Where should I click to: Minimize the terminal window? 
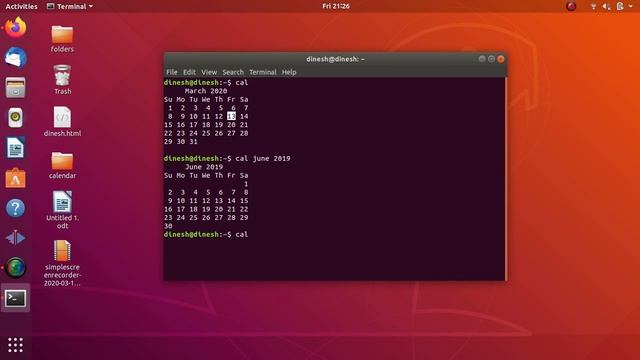tap(482, 59)
